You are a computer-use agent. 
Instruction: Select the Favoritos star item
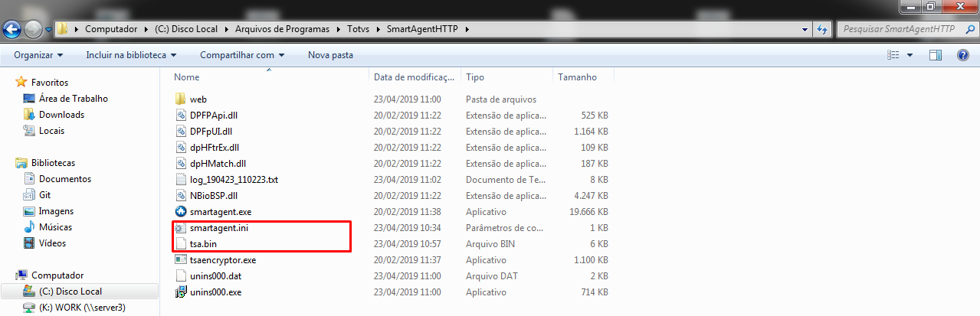pos(42,82)
